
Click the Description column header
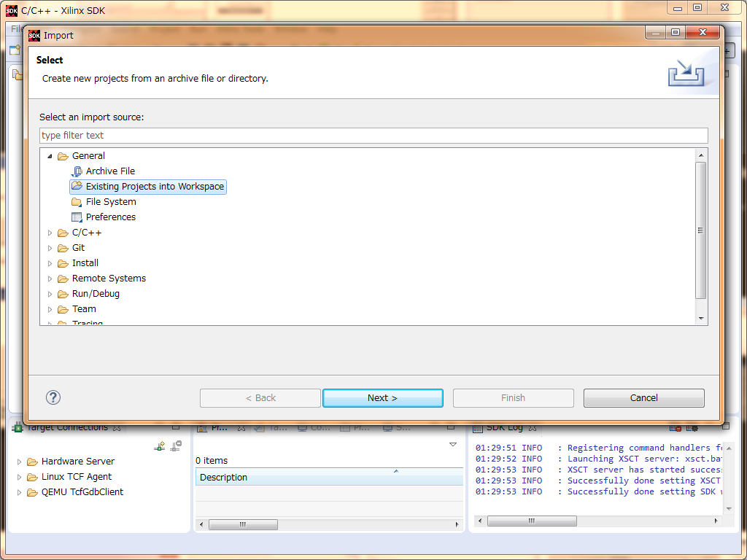click(329, 477)
